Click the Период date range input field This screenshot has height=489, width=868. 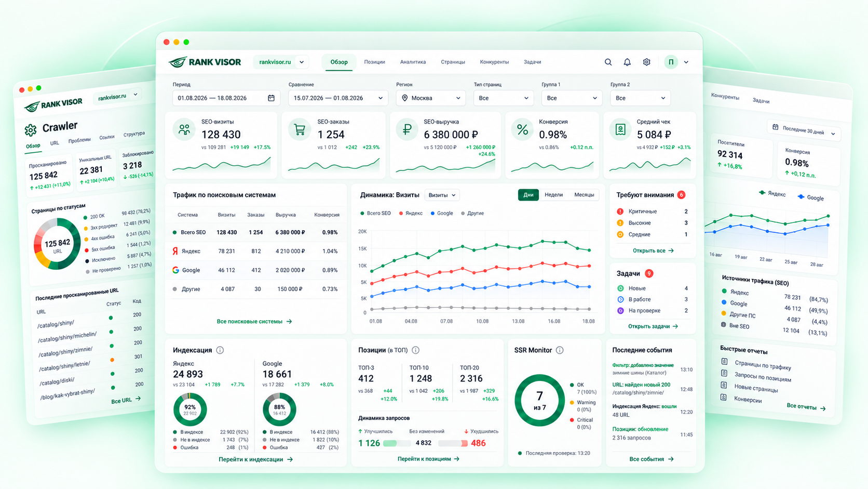point(226,98)
